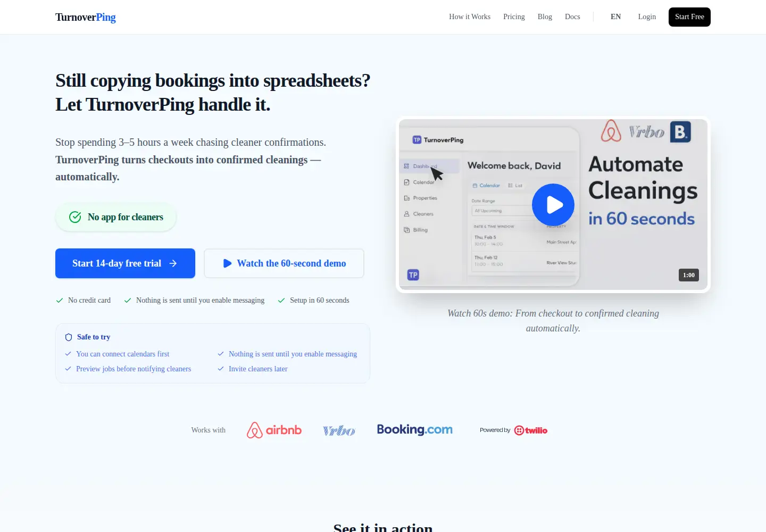Click 'Welcome back, David' in video preview
The width and height of the screenshot is (766, 532).
point(514,165)
